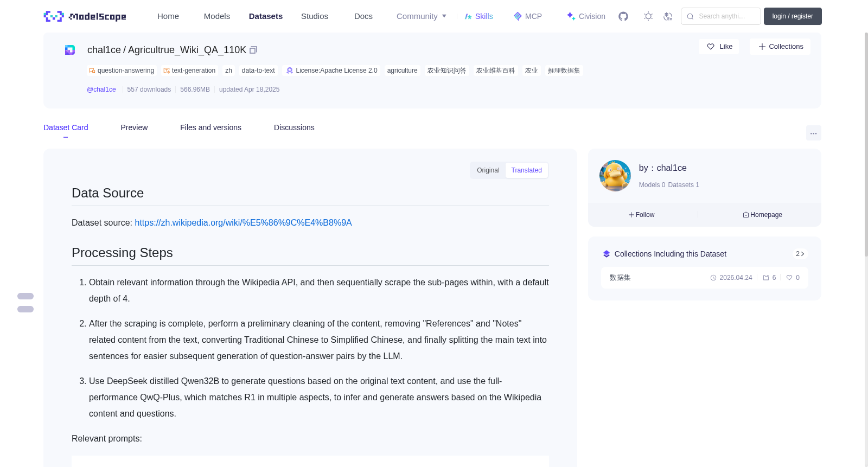
Task: Click the heart count icon showing 0
Action: pyautogui.click(x=789, y=278)
